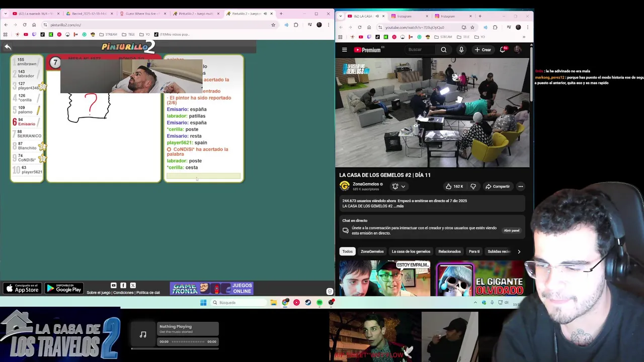Screen dimensions: 644x362
Task: Click the App Store download badge
Action: (x=22, y=288)
